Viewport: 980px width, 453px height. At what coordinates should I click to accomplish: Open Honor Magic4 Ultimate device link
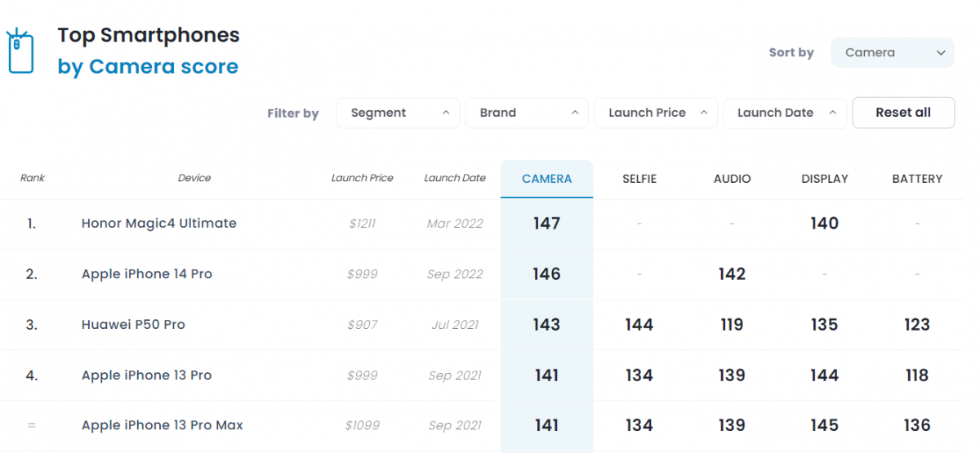pyautogui.click(x=159, y=224)
